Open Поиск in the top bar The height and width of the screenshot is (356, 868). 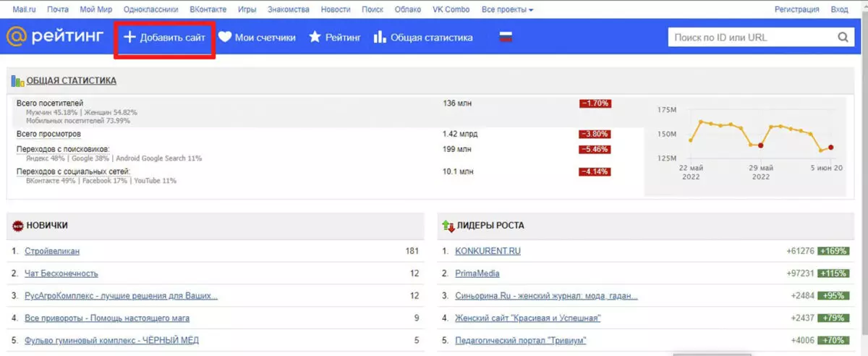pos(372,9)
